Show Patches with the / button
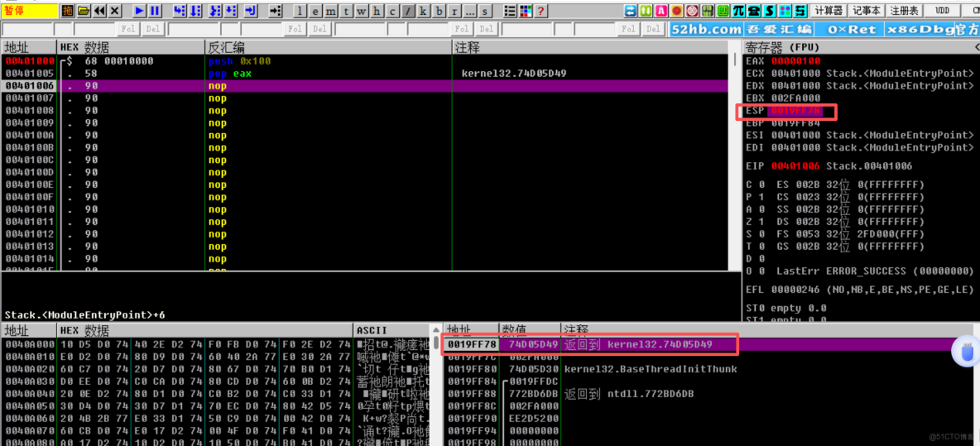The height and width of the screenshot is (446, 980). (408, 12)
